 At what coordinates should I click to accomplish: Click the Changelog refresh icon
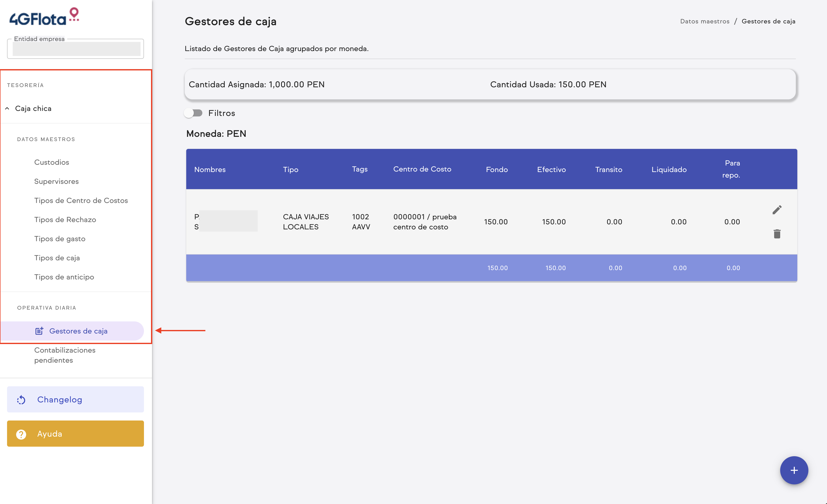[x=21, y=400]
